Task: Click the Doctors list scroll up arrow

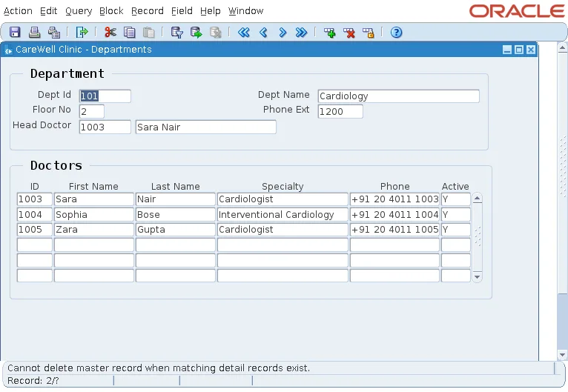Action: click(477, 198)
